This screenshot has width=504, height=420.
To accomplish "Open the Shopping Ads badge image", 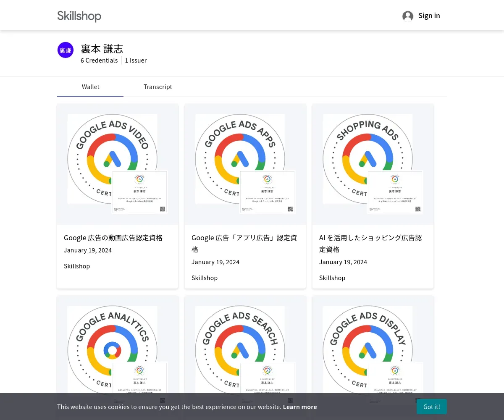I will 367,159.
